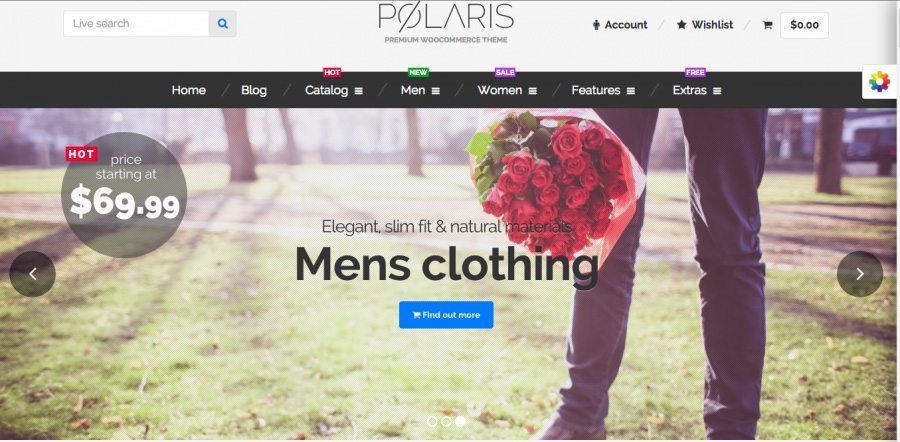Expand the Women menu dropdown

tap(507, 90)
